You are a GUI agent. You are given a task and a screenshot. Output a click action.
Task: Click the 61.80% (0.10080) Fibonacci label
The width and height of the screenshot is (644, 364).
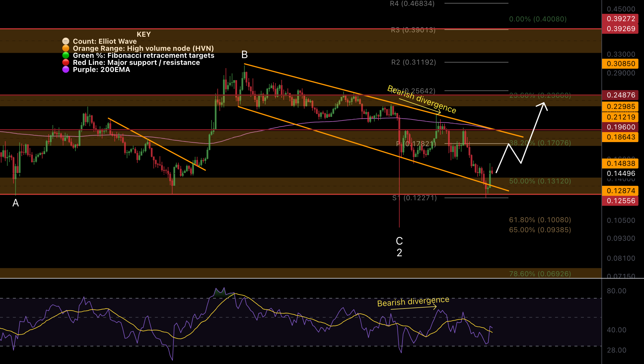pyautogui.click(x=540, y=220)
